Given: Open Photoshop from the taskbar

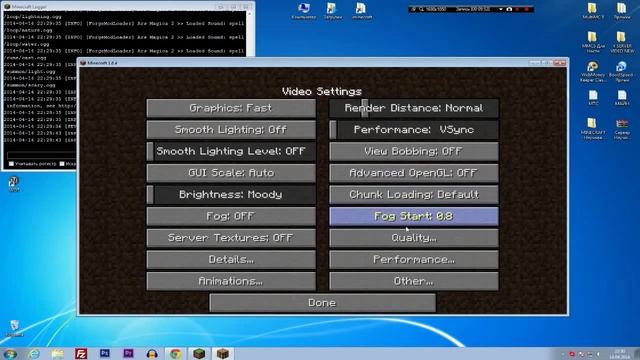Looking at the screenshot, I should 104,353.
